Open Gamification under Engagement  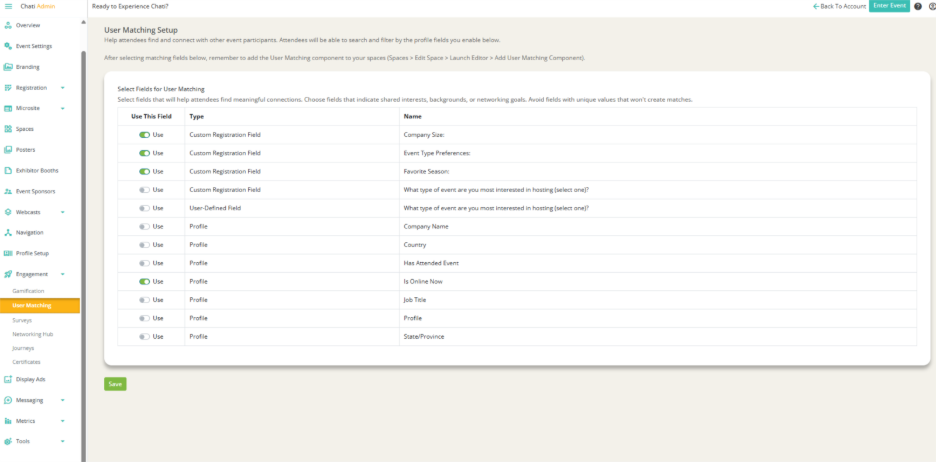tap(28, 291)
